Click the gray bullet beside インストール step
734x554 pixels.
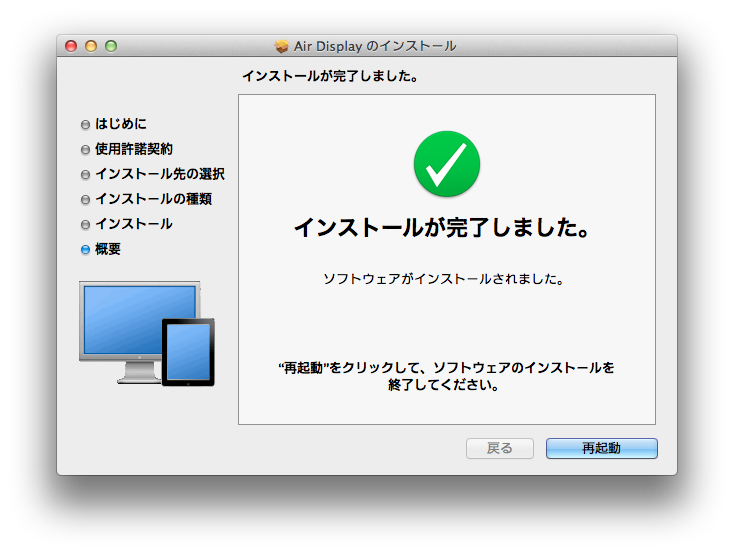tap(85, 225)
